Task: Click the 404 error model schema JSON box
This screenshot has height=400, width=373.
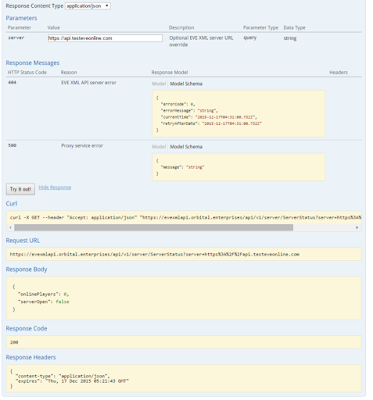Action: point(238,114)
